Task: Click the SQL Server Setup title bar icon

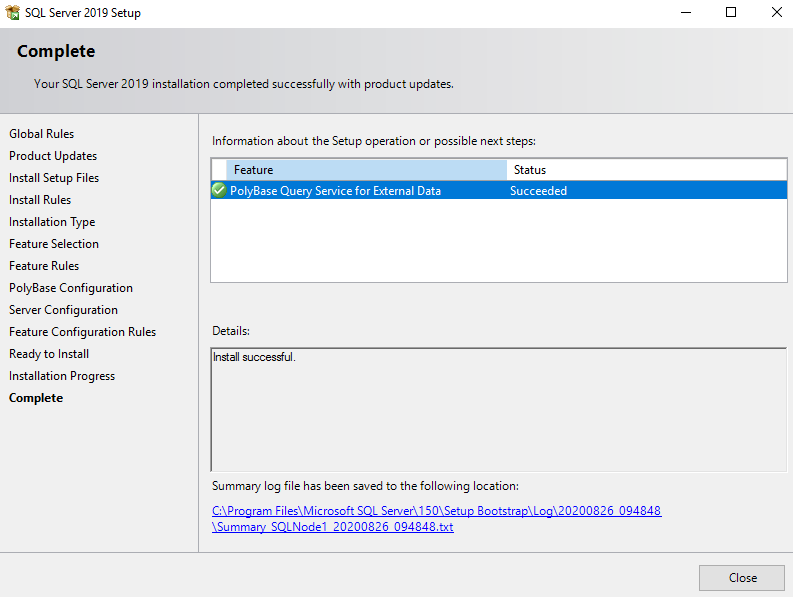Action: 13,13
